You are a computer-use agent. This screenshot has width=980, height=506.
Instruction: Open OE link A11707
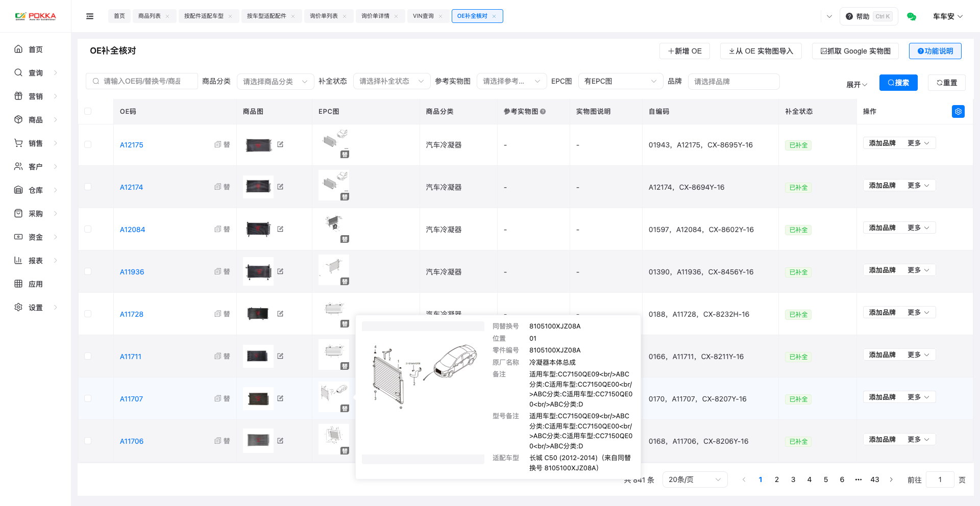[131, 399]
